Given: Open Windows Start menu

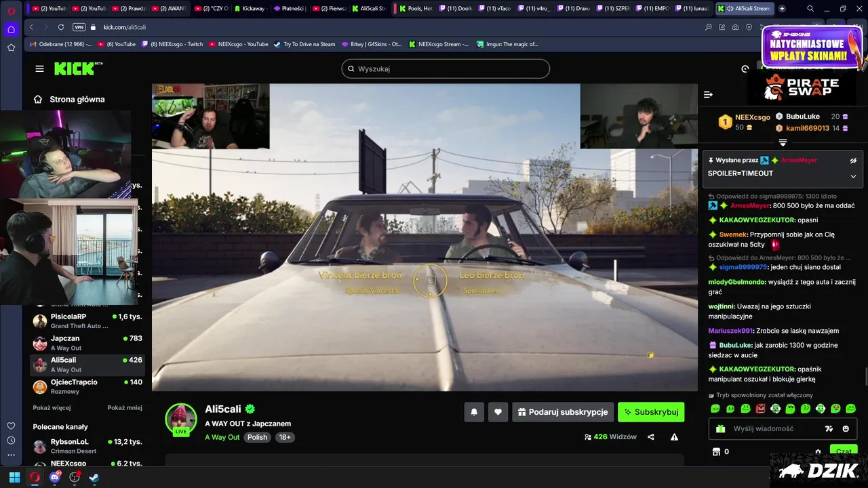Looking at the screenshot, I should coord(14,477).
